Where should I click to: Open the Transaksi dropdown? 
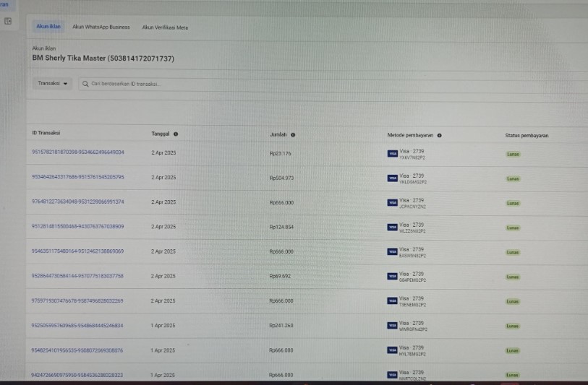click(x=54, y=84)
